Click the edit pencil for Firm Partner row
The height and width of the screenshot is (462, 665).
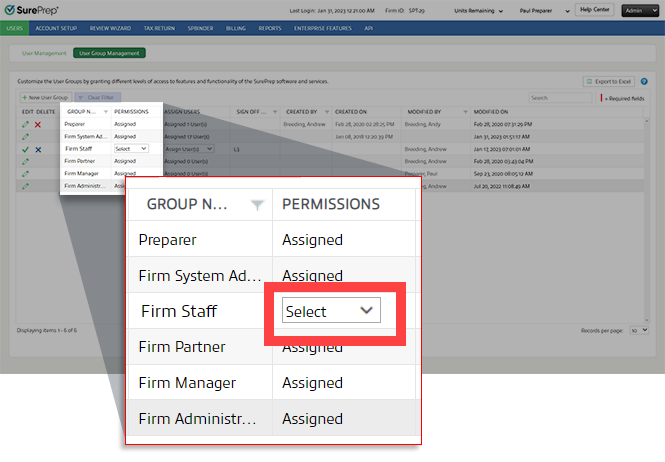[25, 162]
